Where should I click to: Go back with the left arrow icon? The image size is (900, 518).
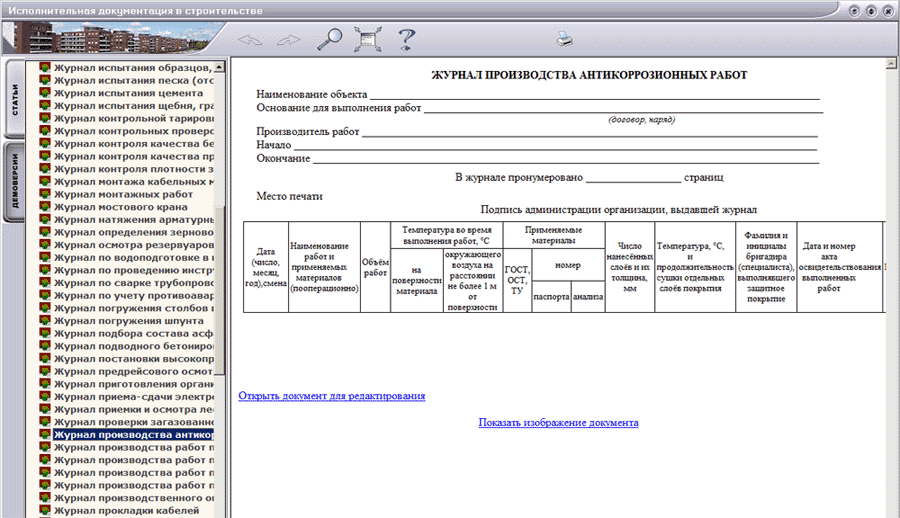[250, 40]
